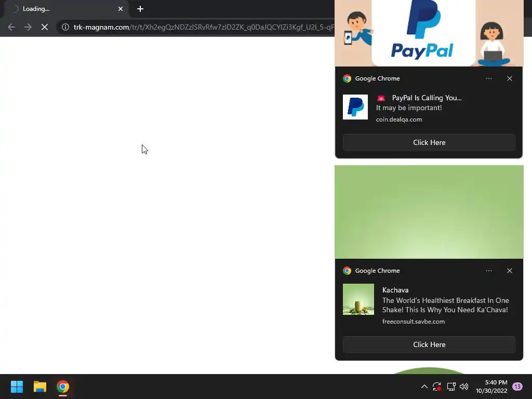This screenshot has width=532, height=399.
Task: Click the PayPal logo notification icon
Action: (355, 107)
